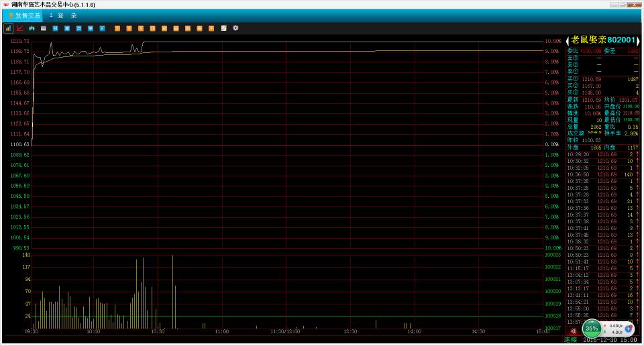The image size is (644, 346).
Task: Select the bar chart view icon
Action: (x=8, y=28)
